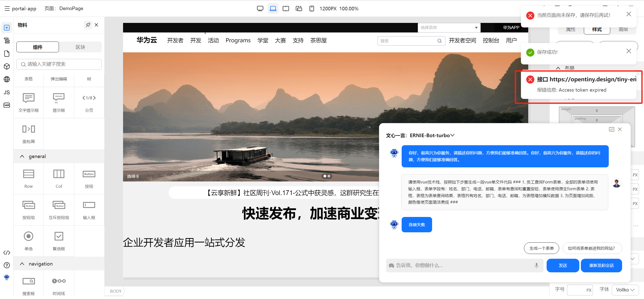Open the outline tree sidebar icon

click(7, 40)
